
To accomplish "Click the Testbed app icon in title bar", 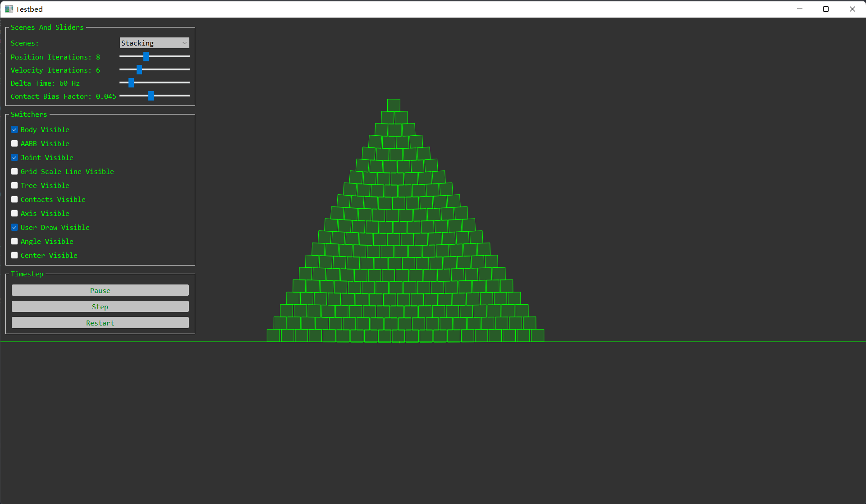I will (x=9, y=9).
